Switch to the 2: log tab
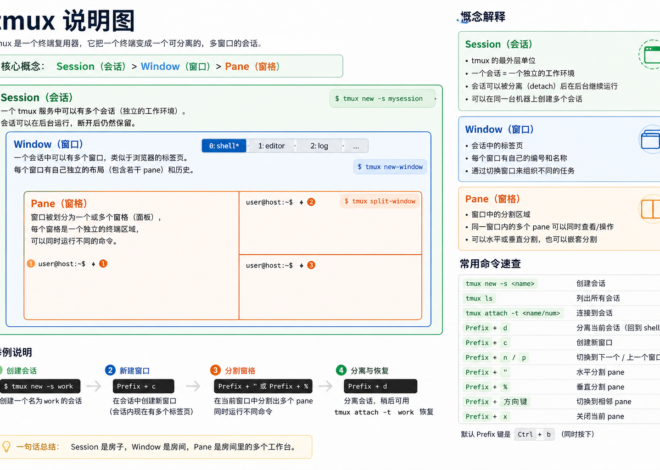This screenshot has width=660, height=470. pos(319,146)
